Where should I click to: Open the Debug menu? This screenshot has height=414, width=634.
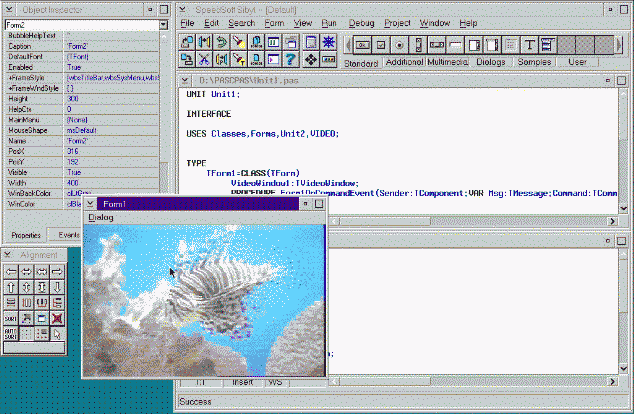tap(361, 23)
